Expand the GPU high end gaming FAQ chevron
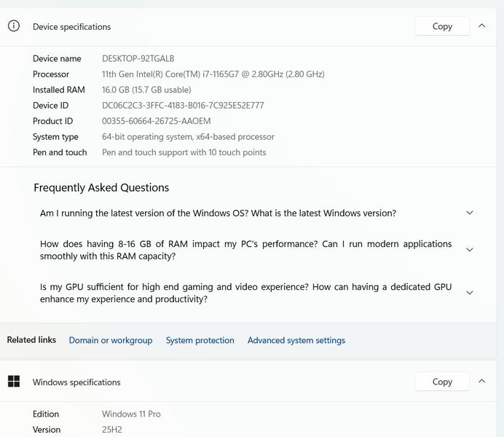Screen dimensions: 504x437 [469, 293]
